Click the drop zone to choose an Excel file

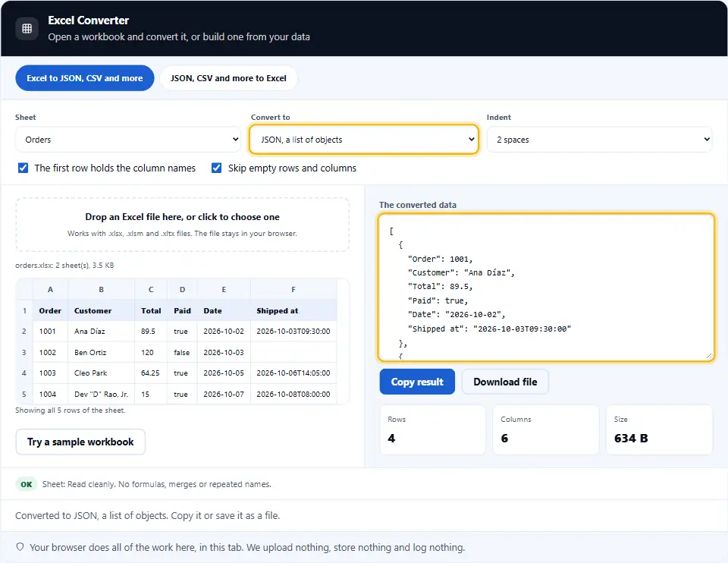click(183, 225)
